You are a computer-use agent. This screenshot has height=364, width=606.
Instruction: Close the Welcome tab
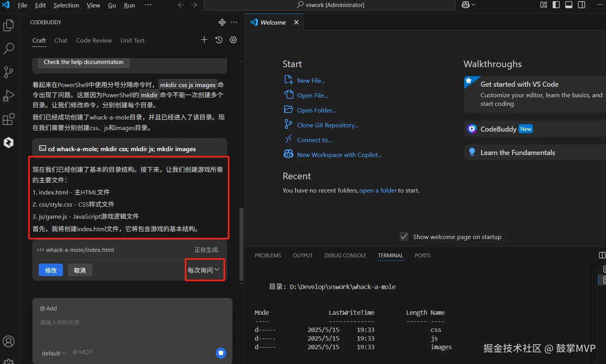pyautogui.click(x=296, y=22)
